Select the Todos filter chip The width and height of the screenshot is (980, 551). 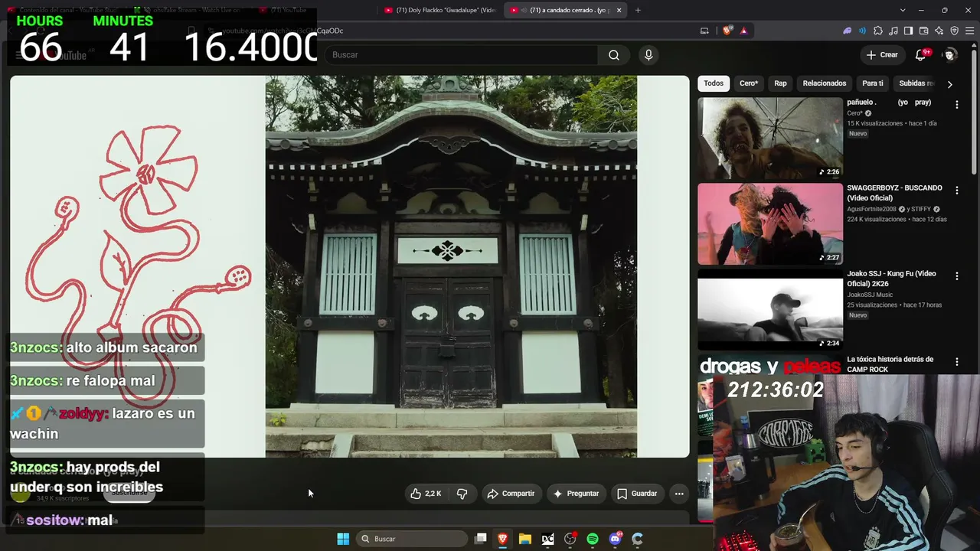[714, 83]
